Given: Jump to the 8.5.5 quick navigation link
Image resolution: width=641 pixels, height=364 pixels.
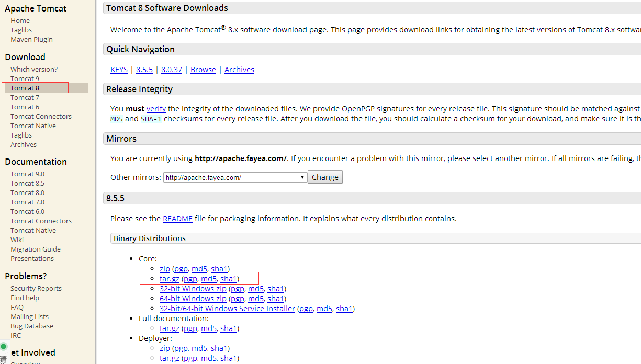Looking at the screenshot, I should pos(144,70).
